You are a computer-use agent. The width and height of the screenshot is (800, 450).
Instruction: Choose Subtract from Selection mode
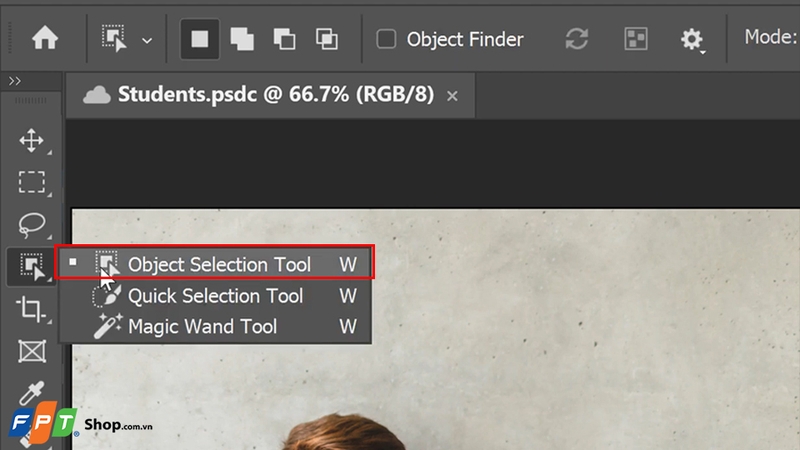pos(284,39)
